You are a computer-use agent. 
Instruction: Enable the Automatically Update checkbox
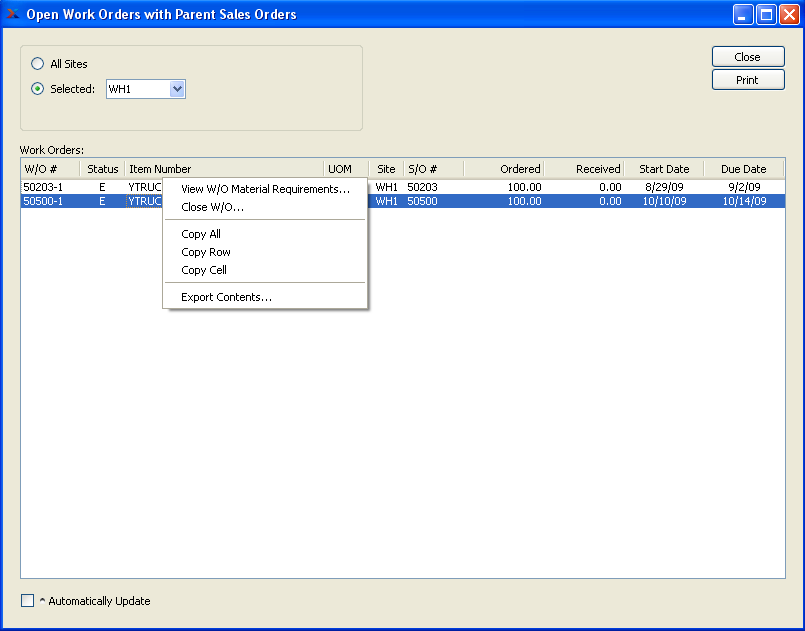[x=28, y=601]
